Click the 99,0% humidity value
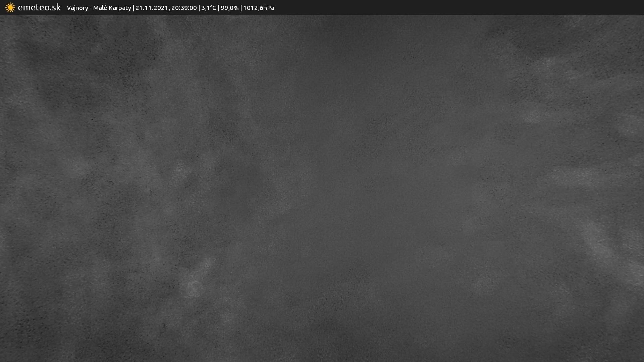644x362 pixels. point(229,8)
